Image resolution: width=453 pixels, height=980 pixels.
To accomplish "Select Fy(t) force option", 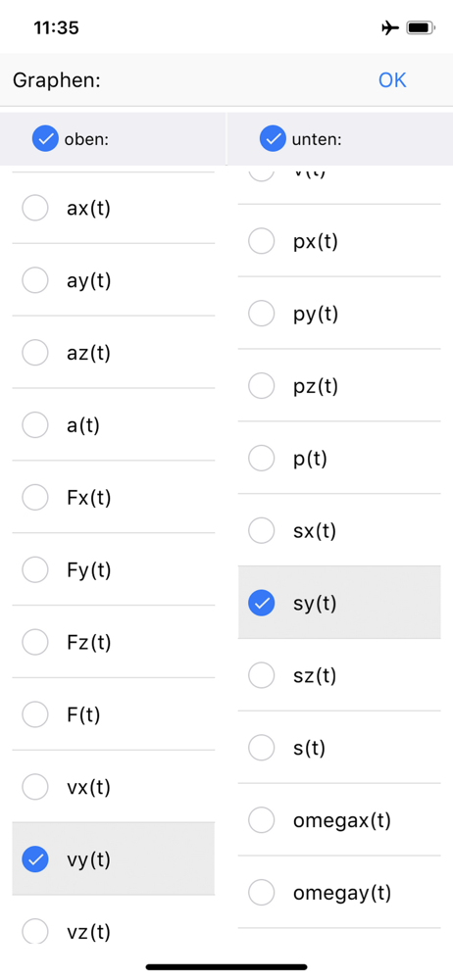I will click(114, 570).
